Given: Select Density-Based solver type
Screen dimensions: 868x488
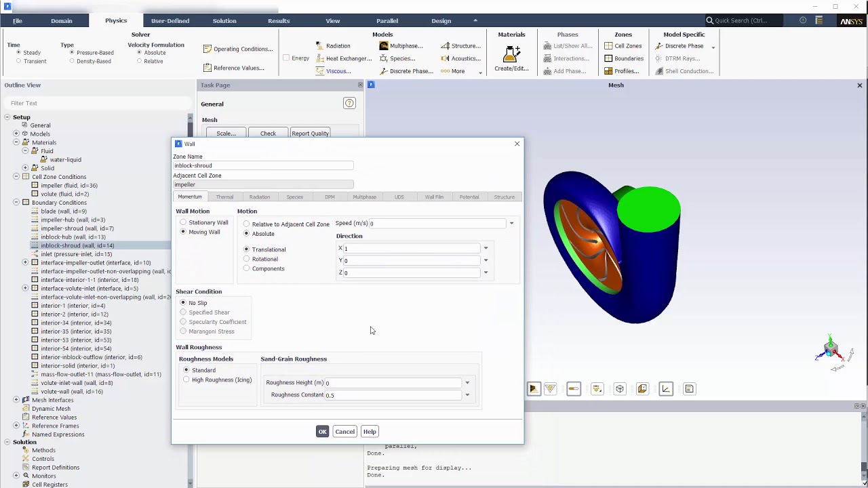Looking at the screenshot, I should pyautogui.click(x=90, y=61).
